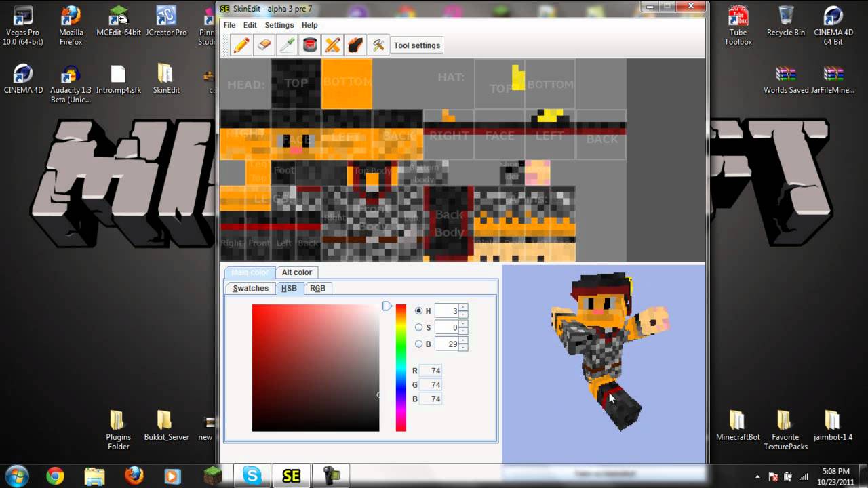Select the Eraser tool
This screenshot has width=868, height=488.
[264, 45]
